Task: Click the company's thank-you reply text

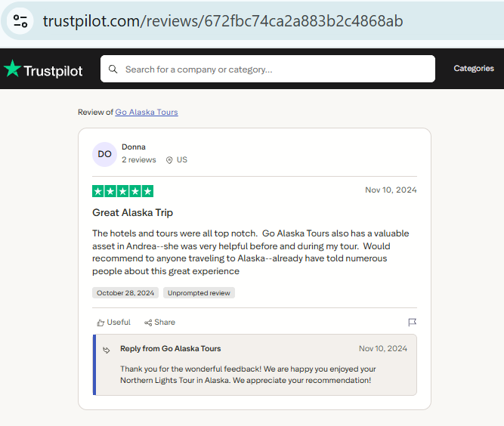Action: pos(248,375)
